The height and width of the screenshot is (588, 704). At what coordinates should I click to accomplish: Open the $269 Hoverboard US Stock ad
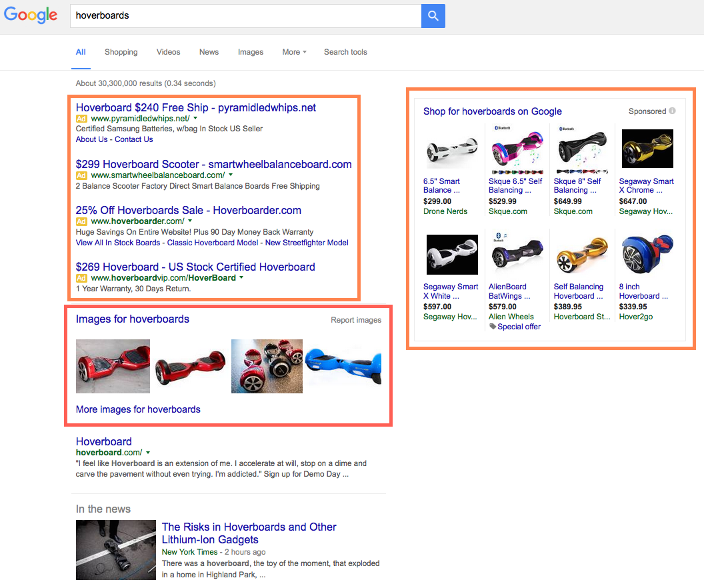tap(195, 267)
